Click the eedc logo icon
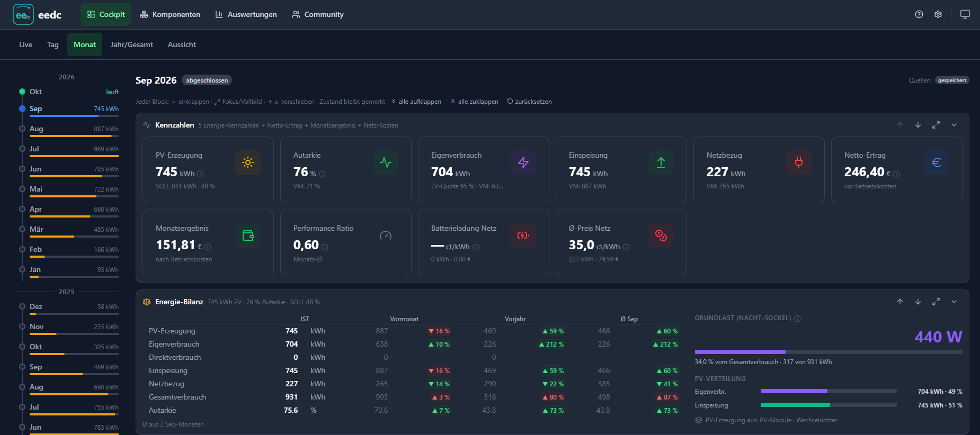 [23, 14]
